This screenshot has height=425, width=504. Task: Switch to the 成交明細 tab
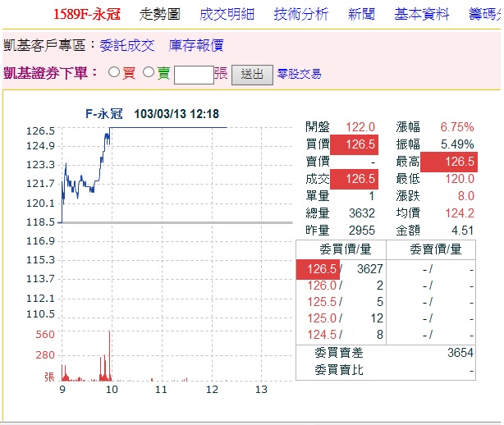[227, 14]
